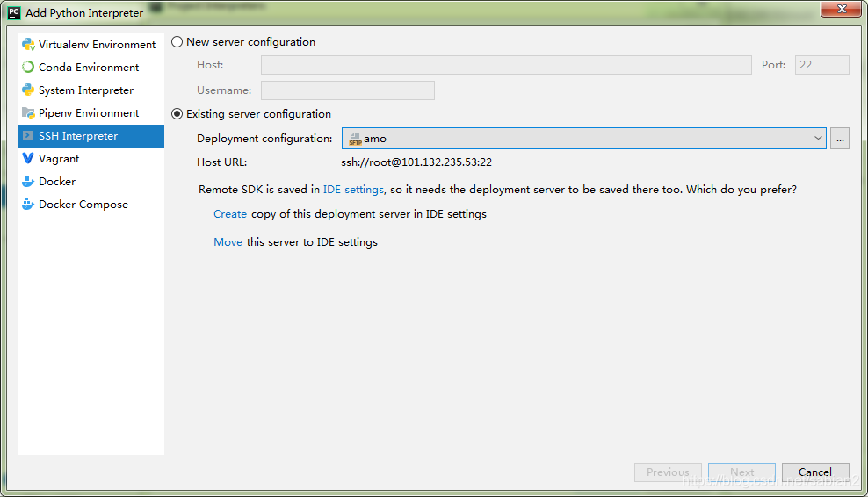Click the Cancel button

[x=815, y=472]
